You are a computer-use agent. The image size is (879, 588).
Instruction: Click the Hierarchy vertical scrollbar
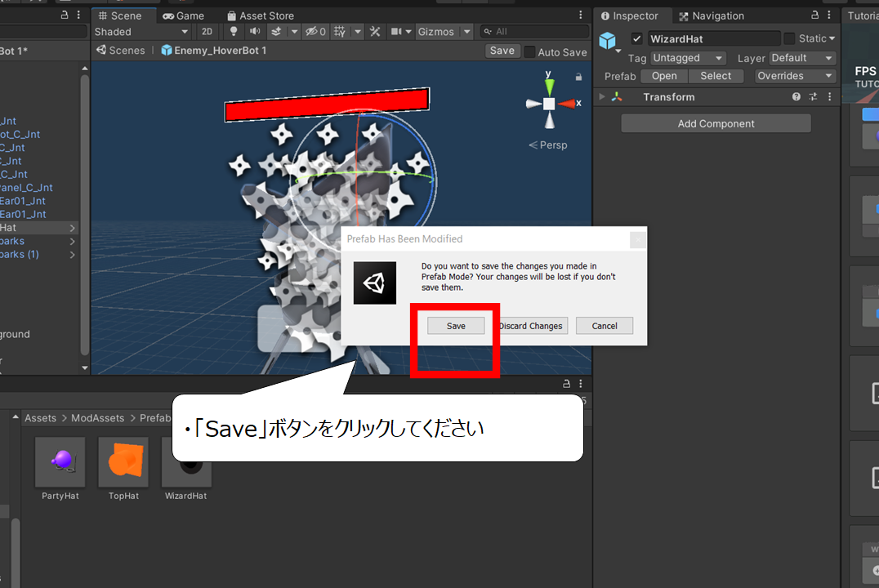coord(85,216)
